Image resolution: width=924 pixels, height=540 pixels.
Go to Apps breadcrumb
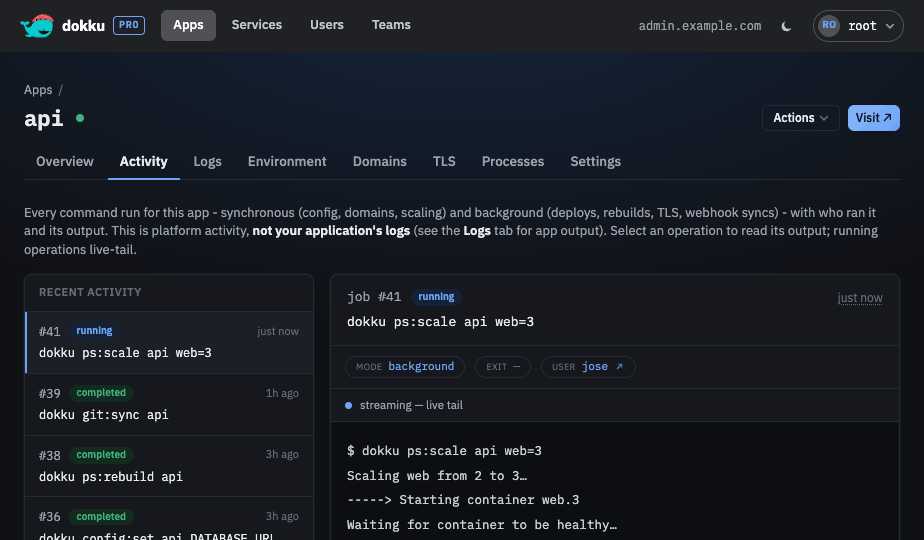click(38, 90)
